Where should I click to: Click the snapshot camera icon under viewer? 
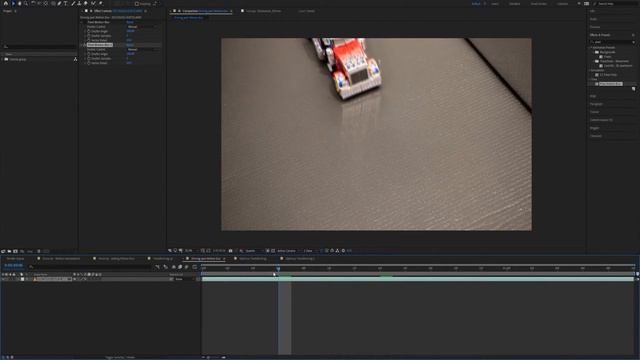231,251
